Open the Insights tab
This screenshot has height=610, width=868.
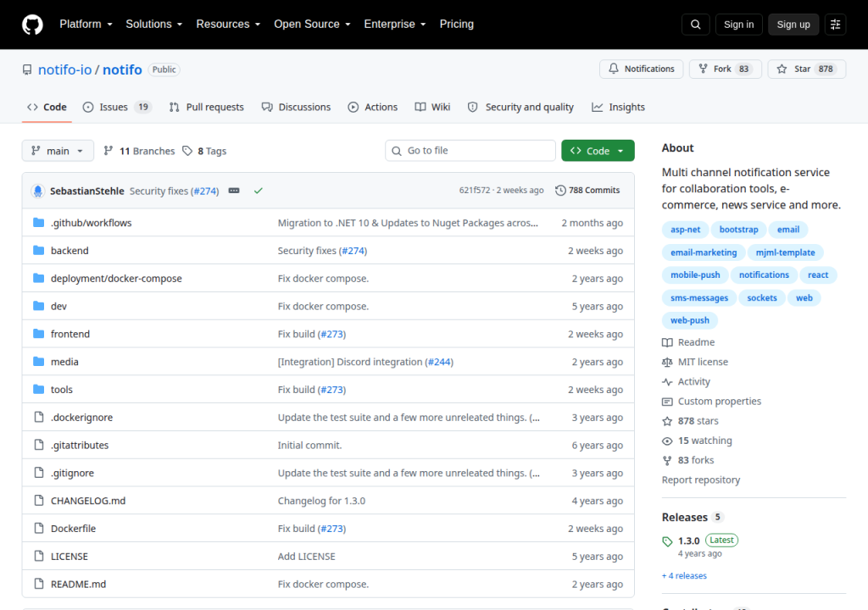click(618, 107)
